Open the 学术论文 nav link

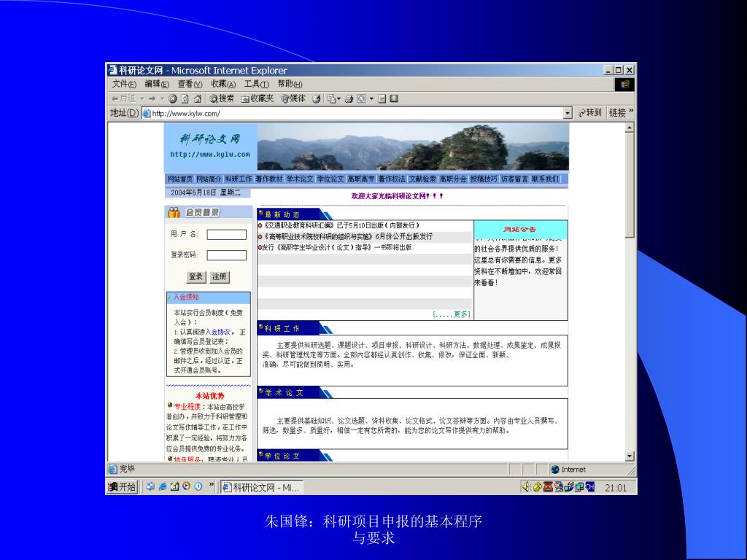coord(300,179)
